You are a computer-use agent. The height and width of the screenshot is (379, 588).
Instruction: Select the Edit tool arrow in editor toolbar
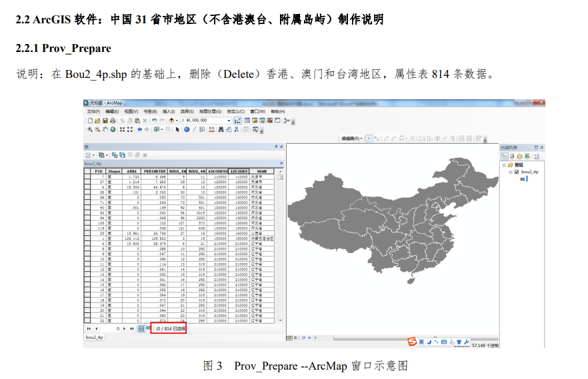370,138
